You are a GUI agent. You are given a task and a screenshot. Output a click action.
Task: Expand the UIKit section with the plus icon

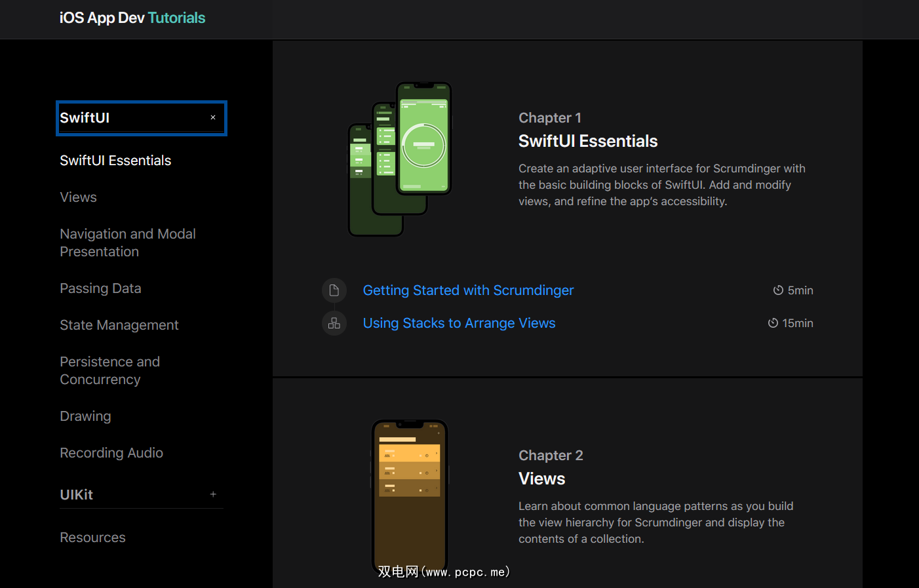pyautogui.click(x=213, y=495)
